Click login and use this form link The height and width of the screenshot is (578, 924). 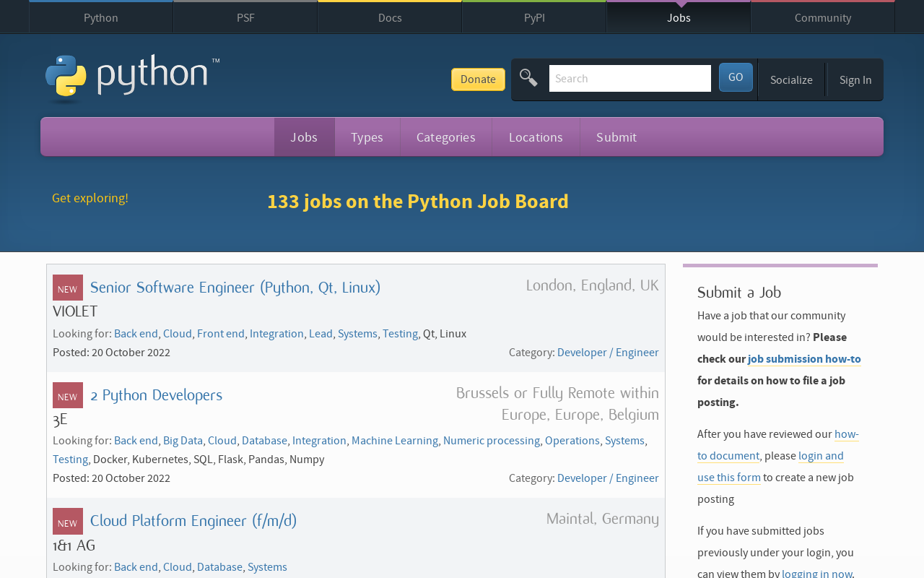pos(770,467)
